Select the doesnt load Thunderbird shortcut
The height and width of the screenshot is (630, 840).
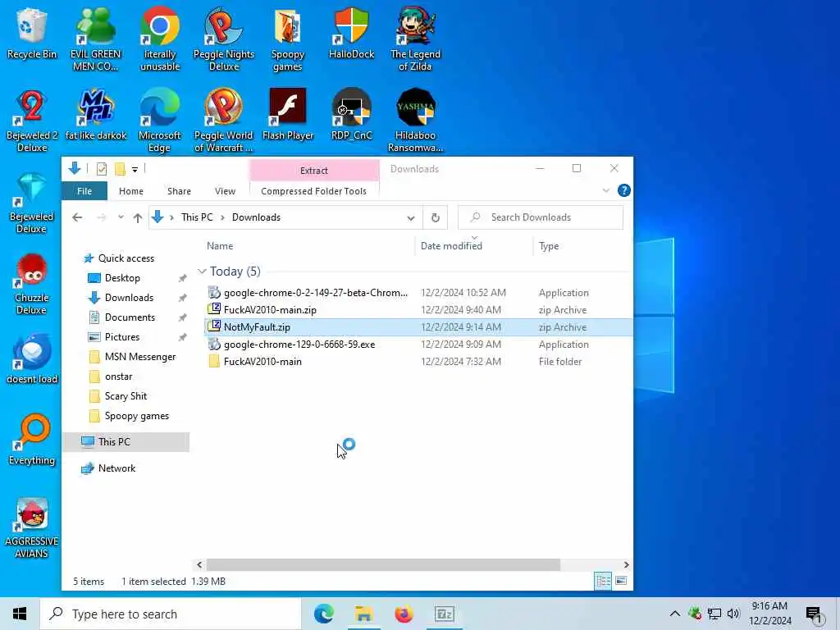coord(32,359)
